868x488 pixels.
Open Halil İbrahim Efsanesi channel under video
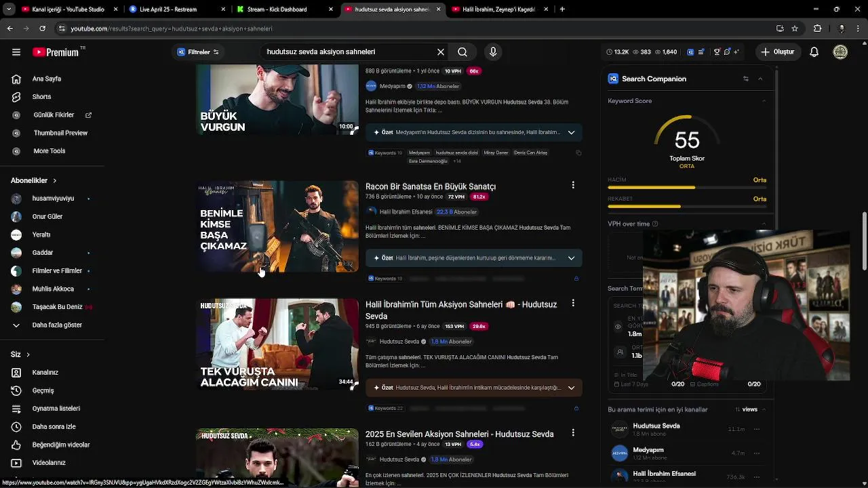406,211
